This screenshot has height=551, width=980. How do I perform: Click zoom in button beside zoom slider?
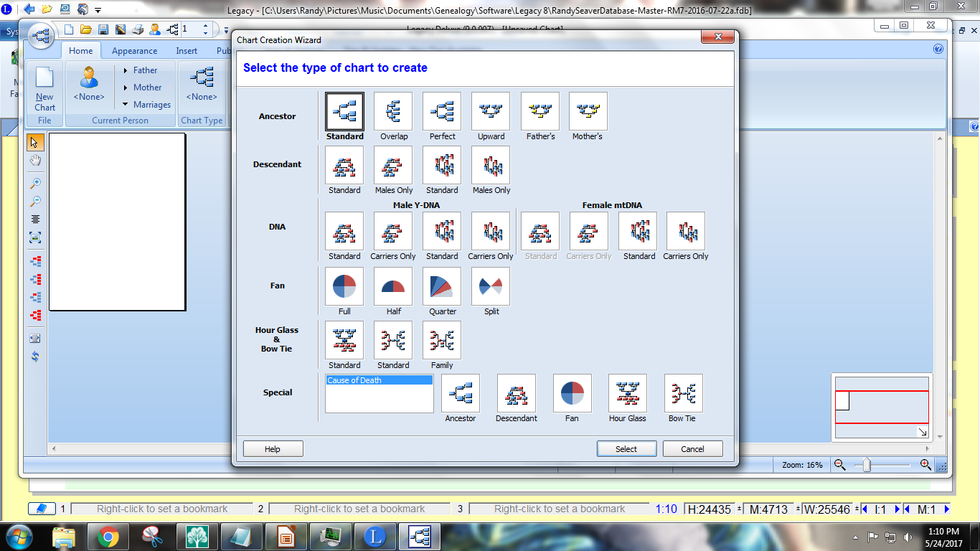pyautogui.click(x=925, y=465)
